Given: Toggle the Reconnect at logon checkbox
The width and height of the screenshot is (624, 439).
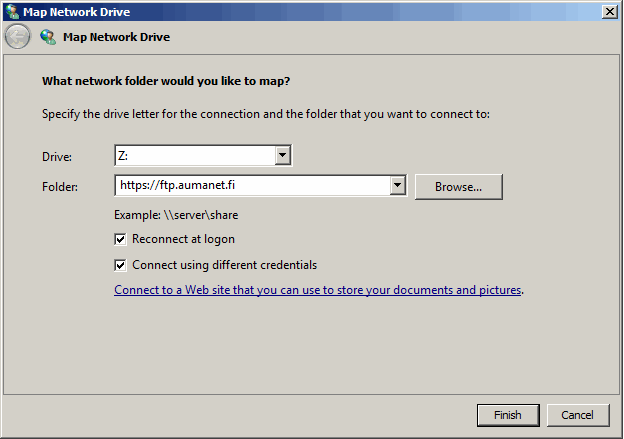Looking at the screenshot, I should coord(120,239).
